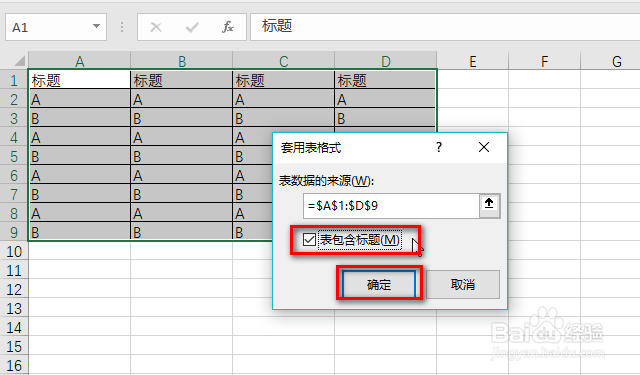Select column G header
The width and height of the screenshot is (640, 375).
(611, 60)
